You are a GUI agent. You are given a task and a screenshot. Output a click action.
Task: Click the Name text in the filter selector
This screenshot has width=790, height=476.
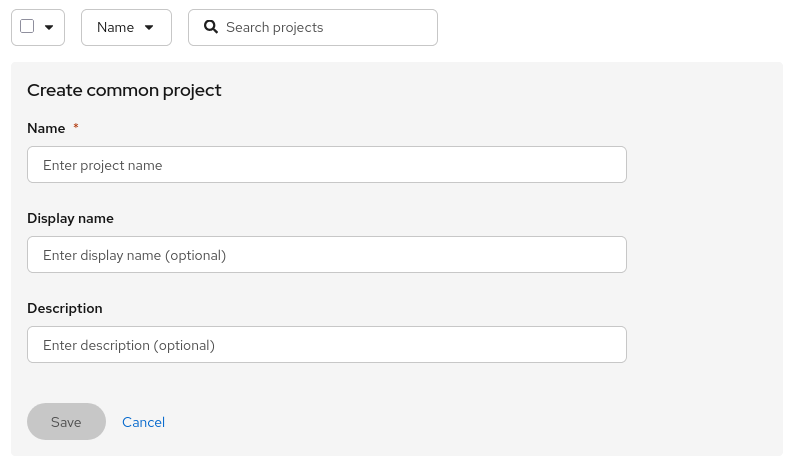click(115, 27)
